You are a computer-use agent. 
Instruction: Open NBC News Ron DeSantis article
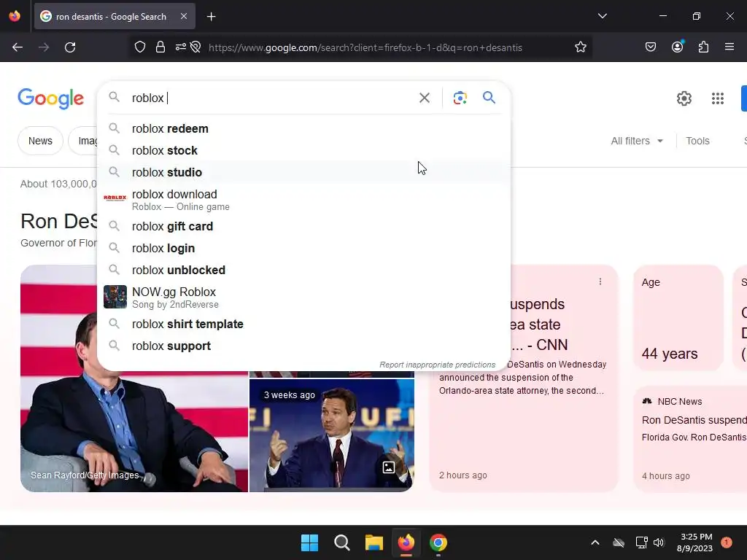(x=690, y=438)
